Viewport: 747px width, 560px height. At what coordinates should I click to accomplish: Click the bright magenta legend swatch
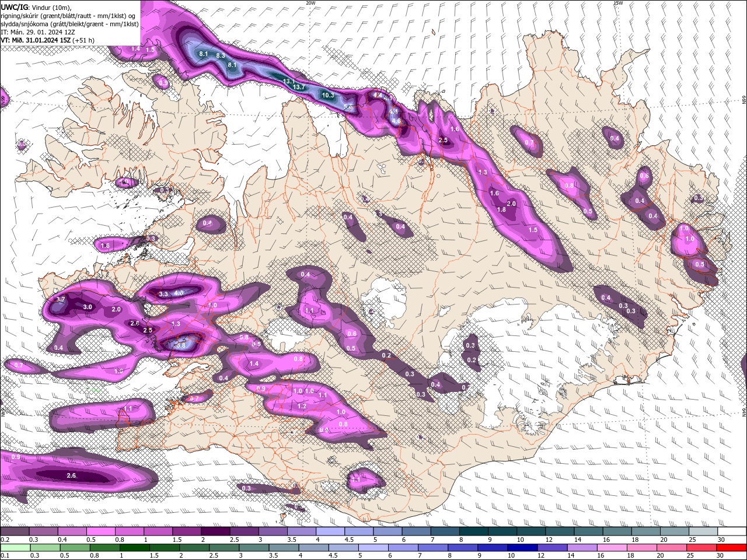click(x=102, y=531)
